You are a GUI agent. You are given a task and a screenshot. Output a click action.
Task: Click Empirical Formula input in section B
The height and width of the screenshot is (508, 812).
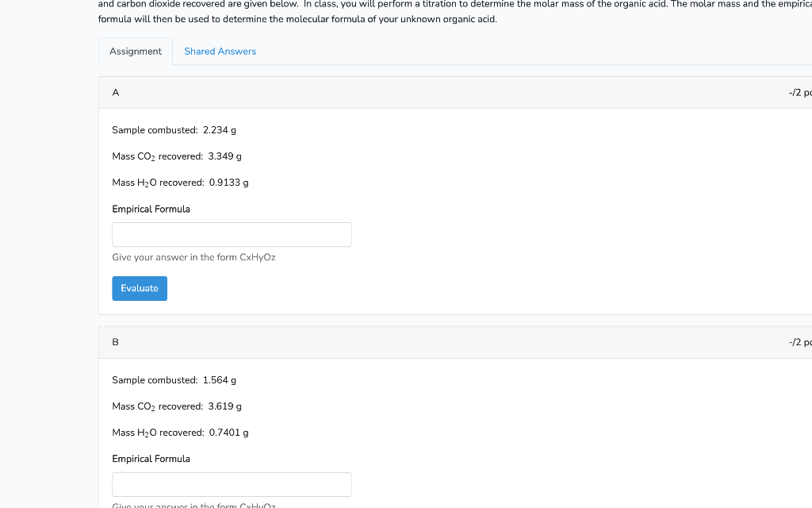coord(232,485)
